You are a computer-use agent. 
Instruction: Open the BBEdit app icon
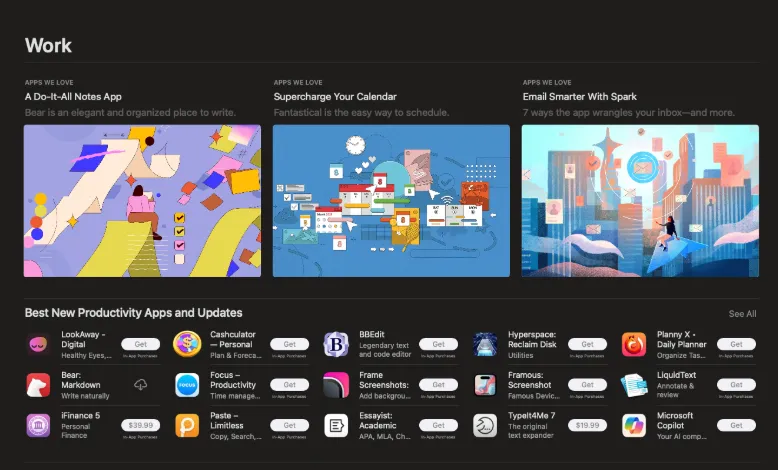click(x=336, y=344)
